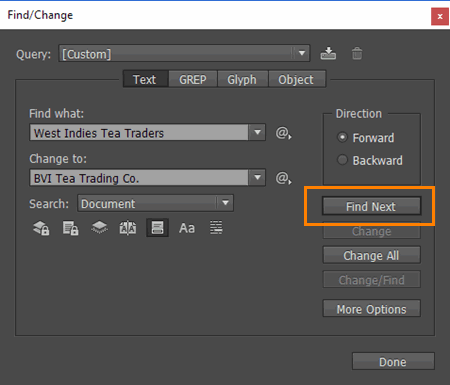Click the Save Query icon
Screen dimensions: 450x385
[328, 53]
